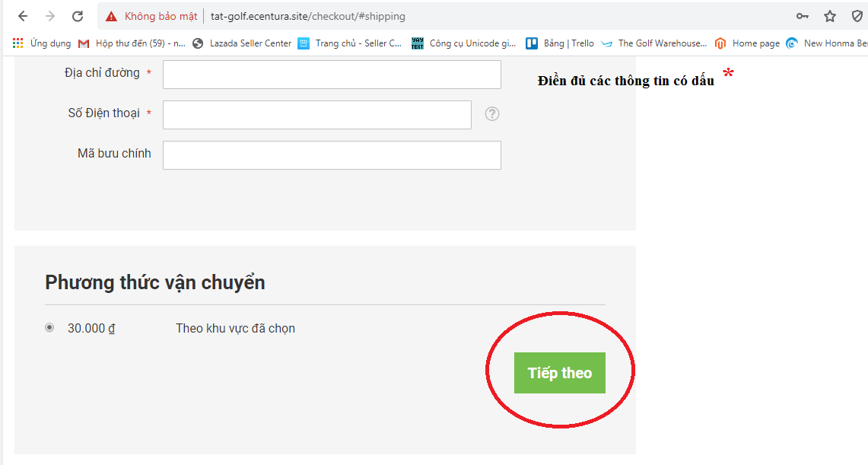Click the 'Địa chỉ đường' input field
This screenshot has height=465, width=868.
click(x=332, y=75)
